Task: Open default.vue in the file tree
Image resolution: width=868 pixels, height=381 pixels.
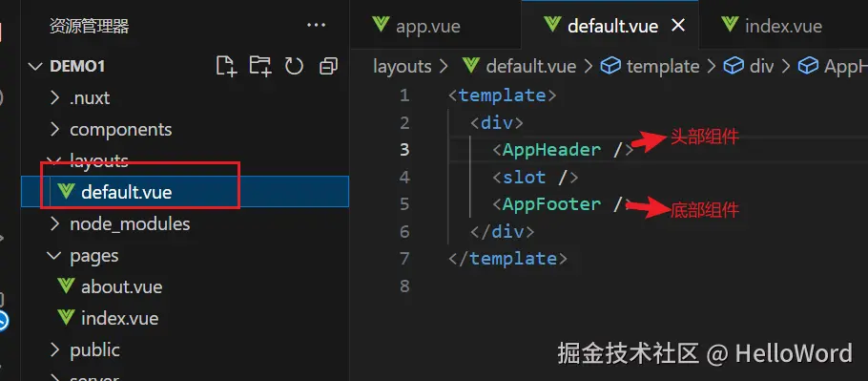Action: pyautogui.click(x=185, y=192)
